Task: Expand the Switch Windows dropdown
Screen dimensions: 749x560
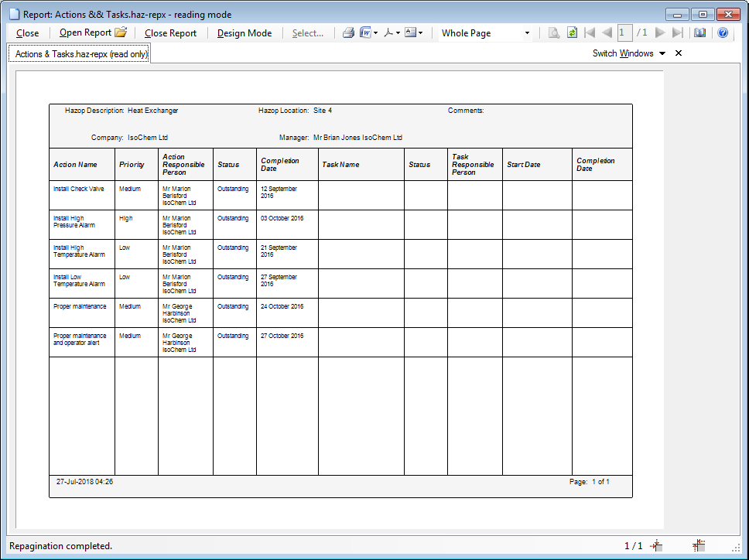Action: 662,53
